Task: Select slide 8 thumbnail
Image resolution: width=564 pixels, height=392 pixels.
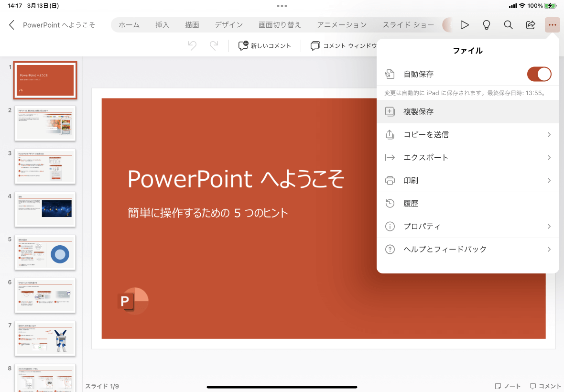Action: coord(45,378)
